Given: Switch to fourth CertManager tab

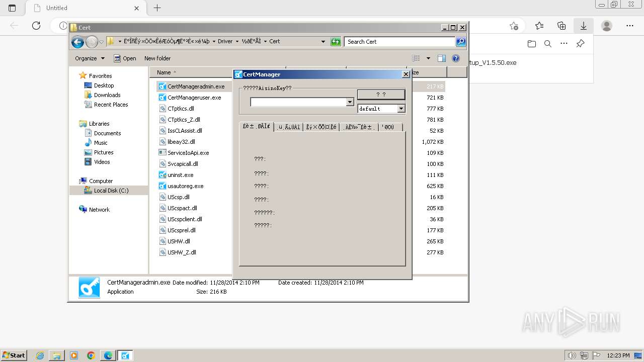Looking at the screenshot, I should tap(359, 127).
